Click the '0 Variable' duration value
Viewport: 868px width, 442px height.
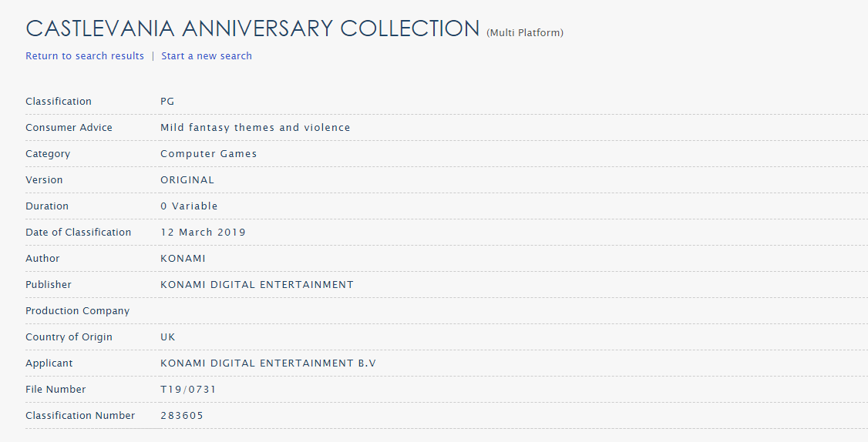189,206
